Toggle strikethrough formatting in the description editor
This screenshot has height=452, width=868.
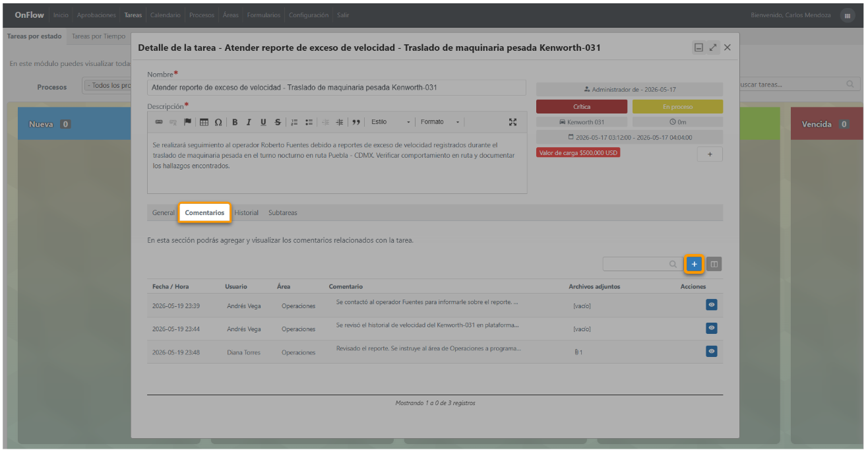[278, 122]
